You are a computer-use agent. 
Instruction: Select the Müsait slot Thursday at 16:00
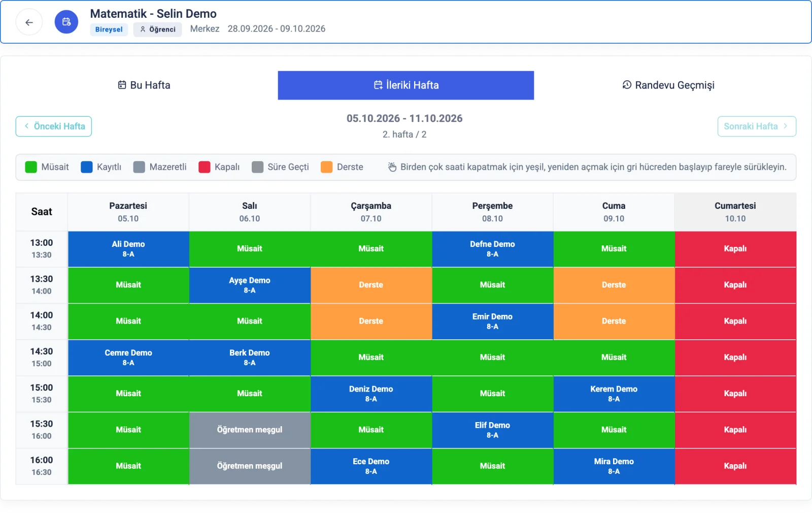point(492,466)
